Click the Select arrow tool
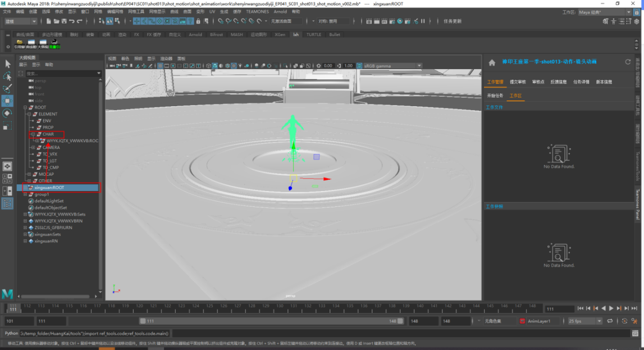This screenshot has width=644, height=350. tap(8, 64)
